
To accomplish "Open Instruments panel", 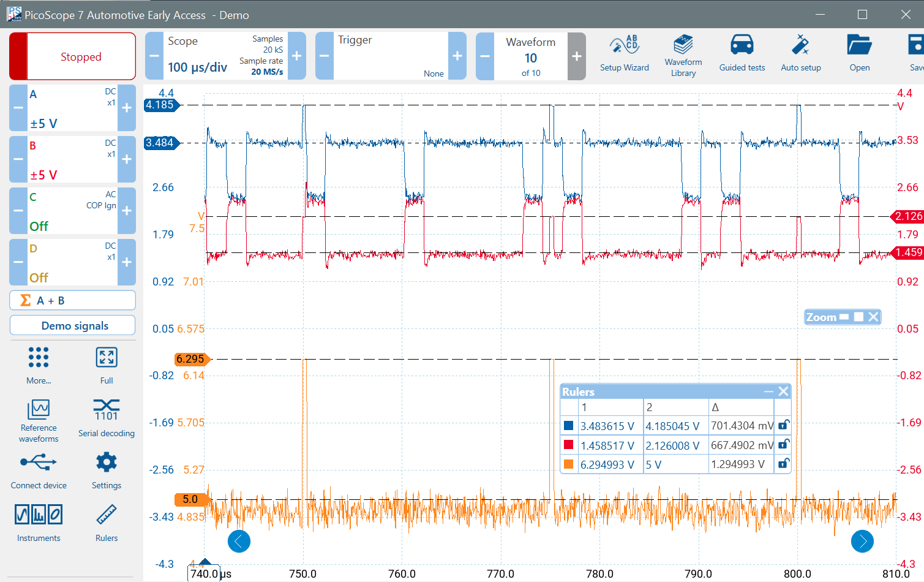I will (x=39, y=523).
